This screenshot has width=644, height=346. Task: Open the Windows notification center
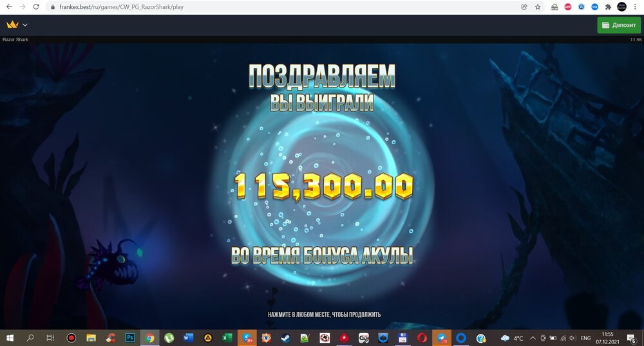631,338
